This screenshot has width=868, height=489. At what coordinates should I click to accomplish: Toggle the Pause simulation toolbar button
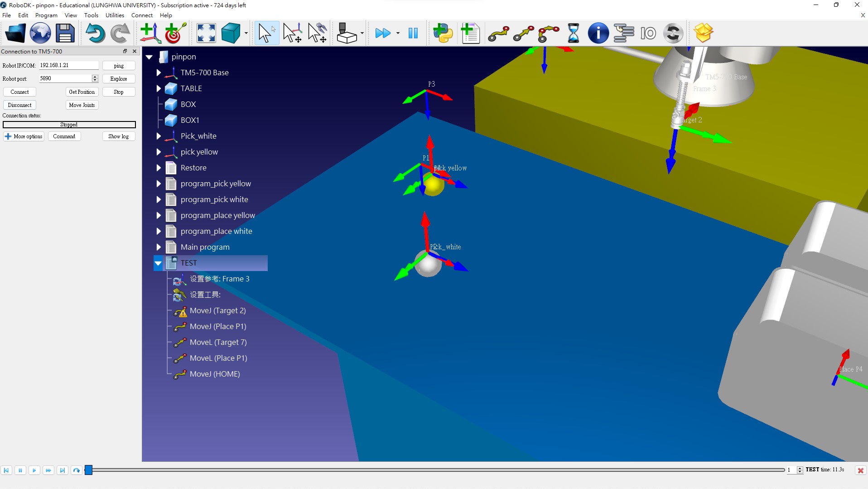click(413, 33)
